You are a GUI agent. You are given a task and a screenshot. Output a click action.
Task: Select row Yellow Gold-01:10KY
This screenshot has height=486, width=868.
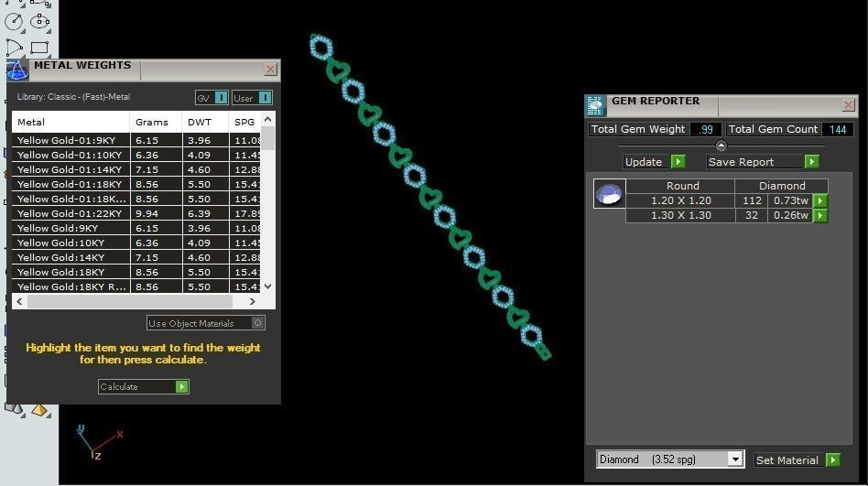136,155
